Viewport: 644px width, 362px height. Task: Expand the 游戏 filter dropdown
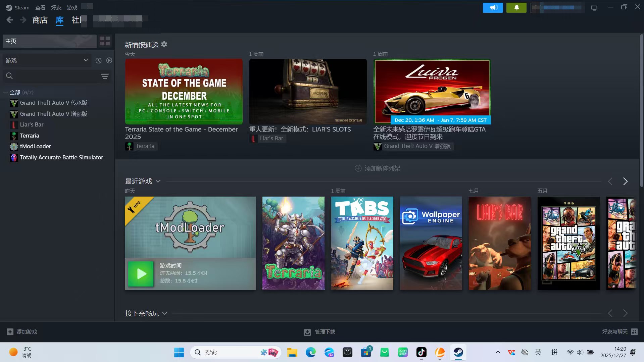pyautogui.click(x=47, y=60)
